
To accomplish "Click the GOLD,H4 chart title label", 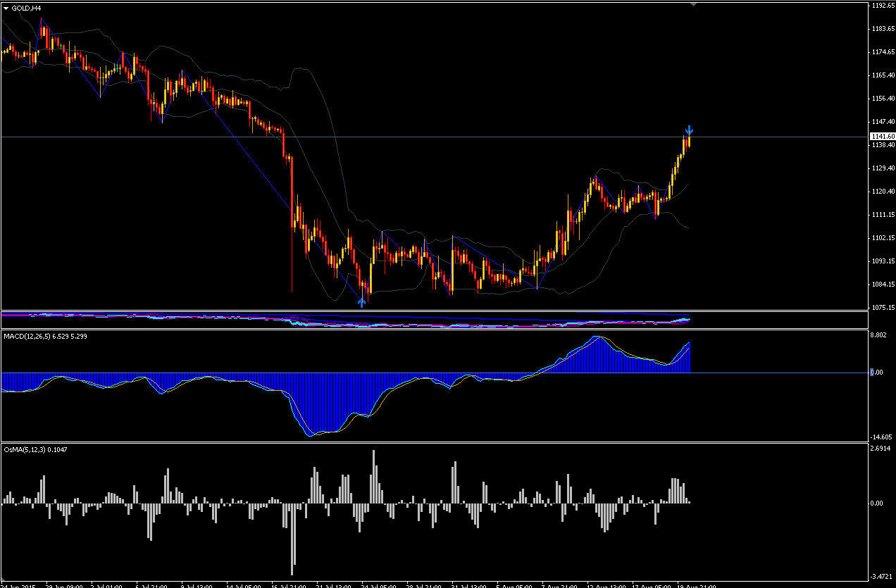I will tap(26, 8).
